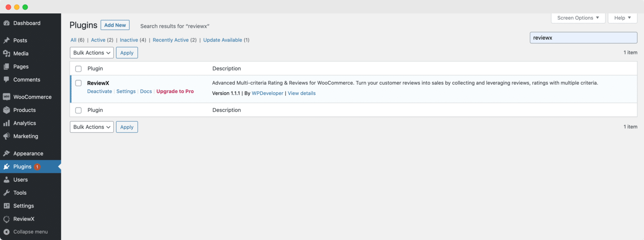Show All plugins filter

(x=73, y=40)
